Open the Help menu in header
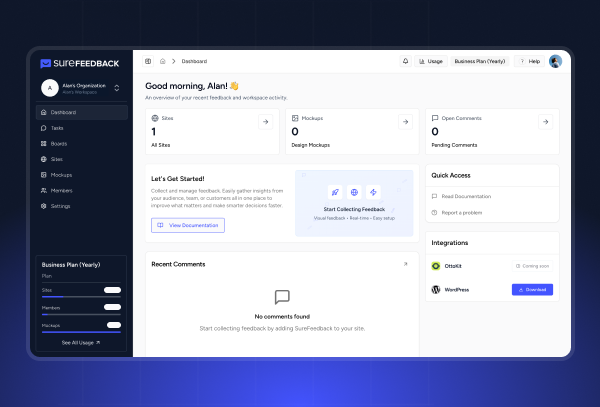Viewport: 600px width, 407px height. [529, 61]
